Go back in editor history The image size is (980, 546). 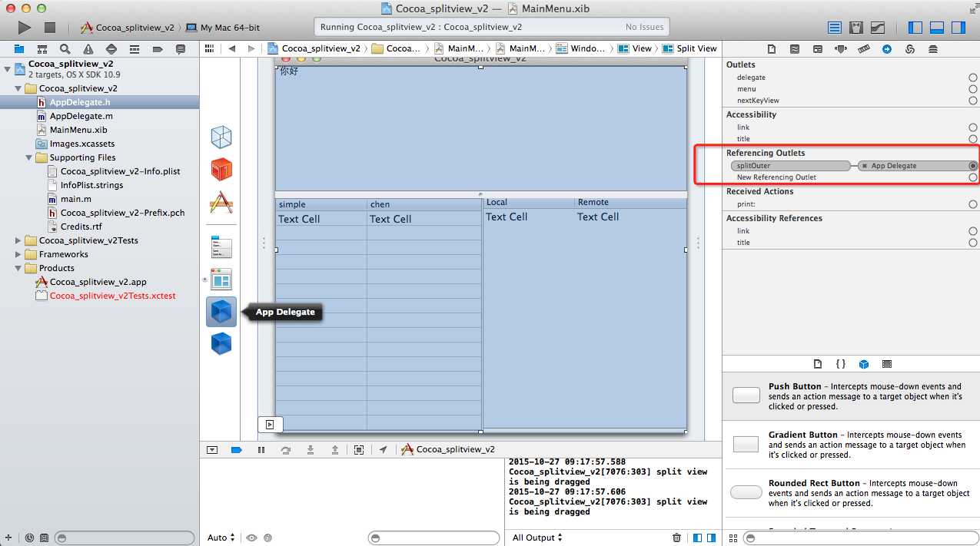pos(231,48)
